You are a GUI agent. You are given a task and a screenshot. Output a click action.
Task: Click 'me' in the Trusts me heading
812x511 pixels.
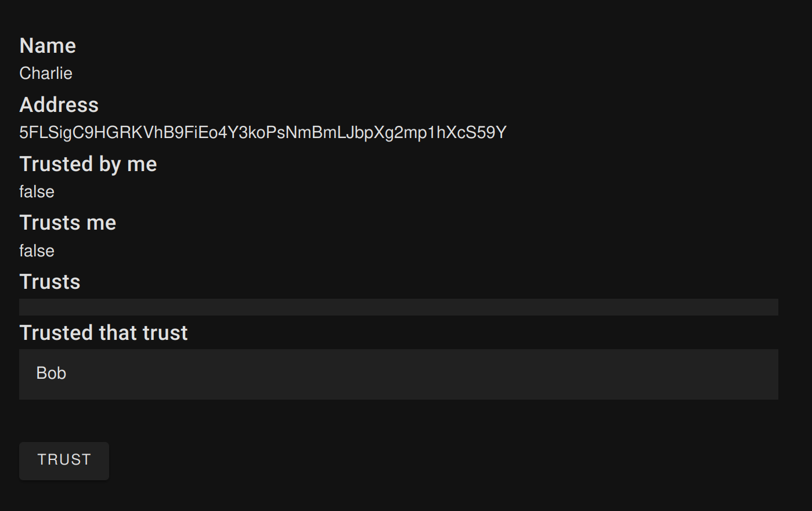pos(101,223)
